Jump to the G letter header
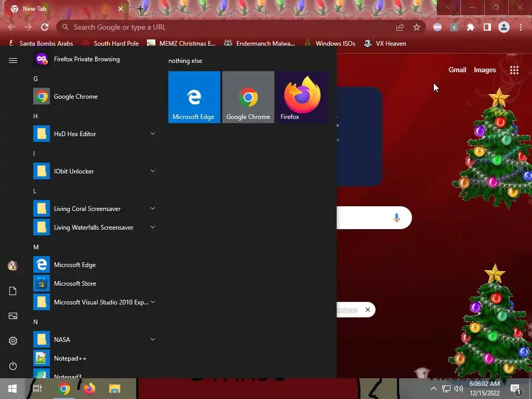This screenshot has height=399, width=532. (x=36, y=79)
